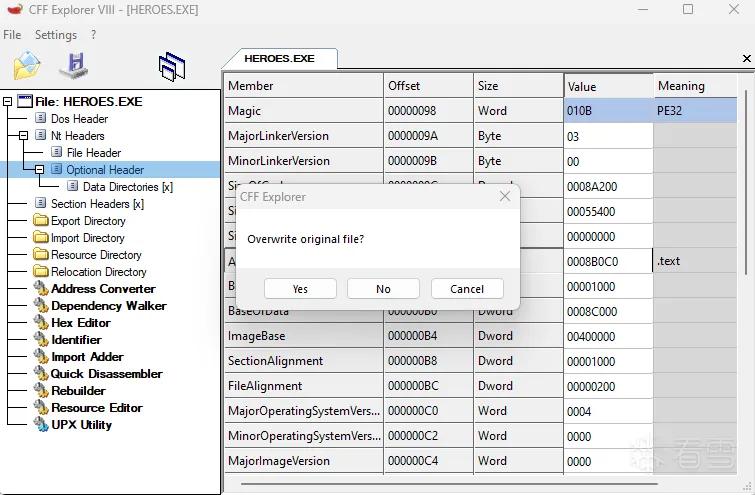Open the Dependency Walker tool
The width and height of the screenshot is (755, 495).
[x=109, y=306]
